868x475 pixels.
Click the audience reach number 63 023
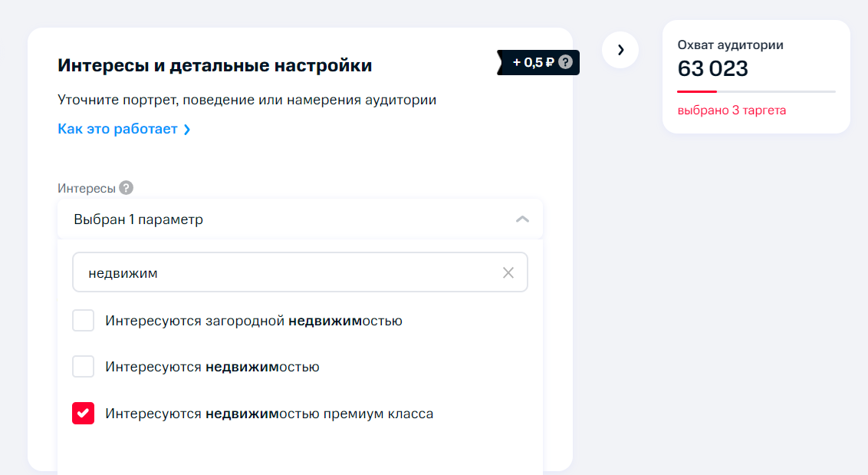(x=712, y=68)
